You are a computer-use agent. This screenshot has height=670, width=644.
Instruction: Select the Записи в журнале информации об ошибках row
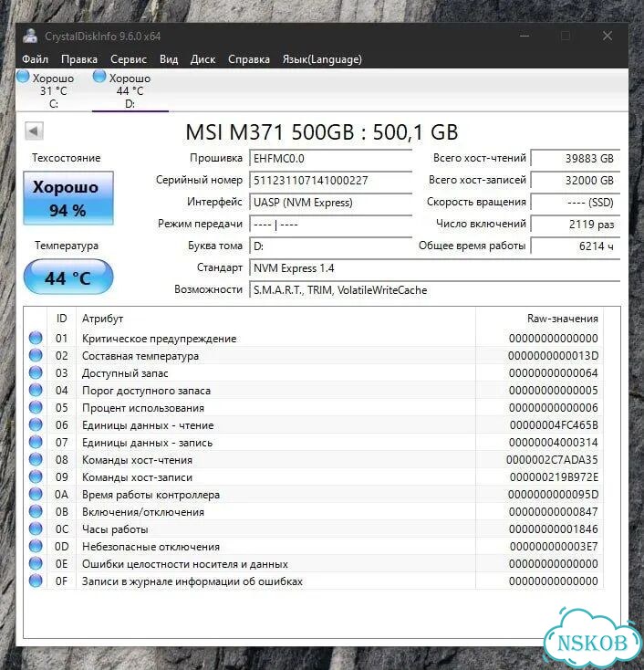(314, 581)
